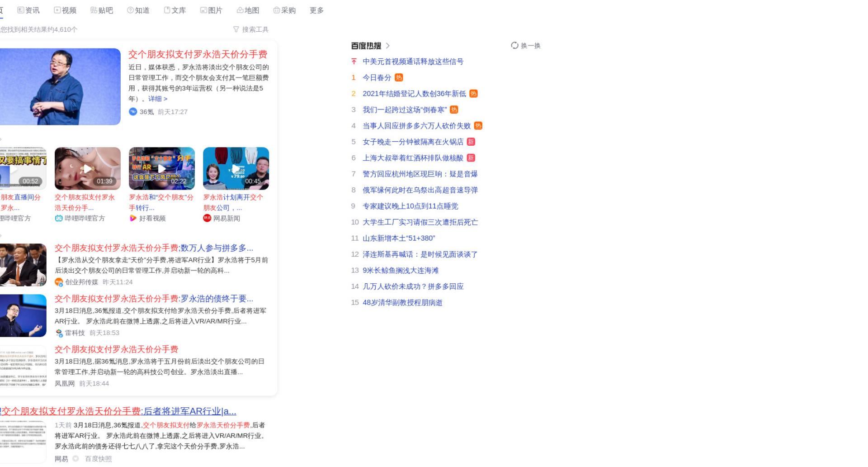Image resolution: width=868 pixels, height=467 pixels.
Task: Open hot topic 上海大叔举着红酒杯排队做核酸
Action: pos(413,158)
